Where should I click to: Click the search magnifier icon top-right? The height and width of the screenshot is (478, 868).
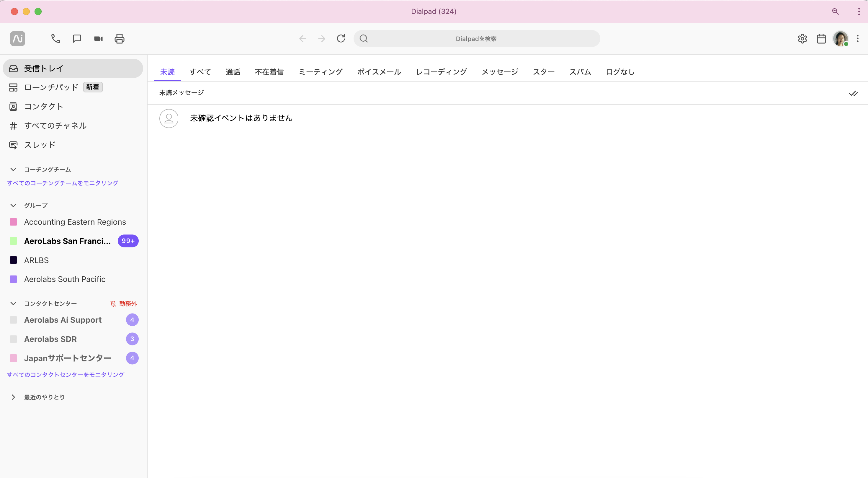835,11
